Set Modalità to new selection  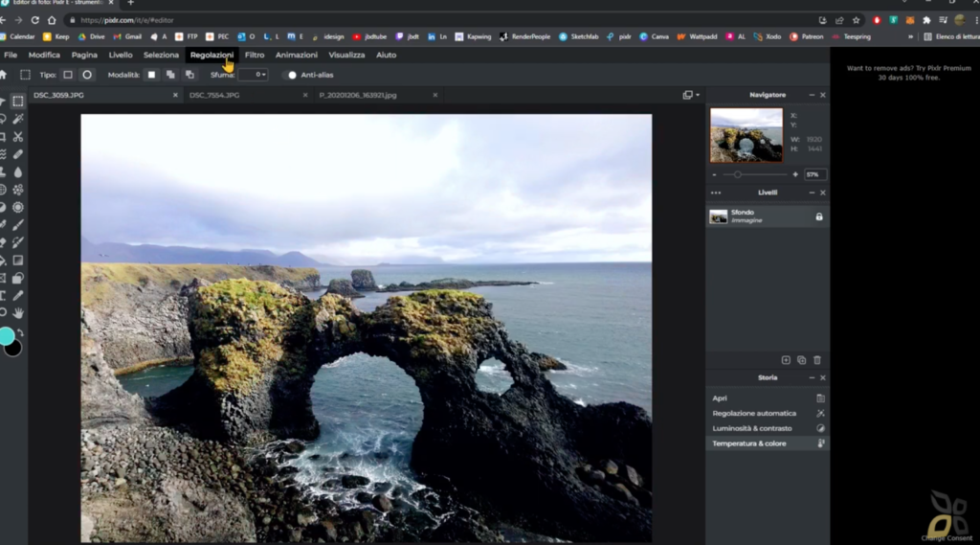coord(151,75)
